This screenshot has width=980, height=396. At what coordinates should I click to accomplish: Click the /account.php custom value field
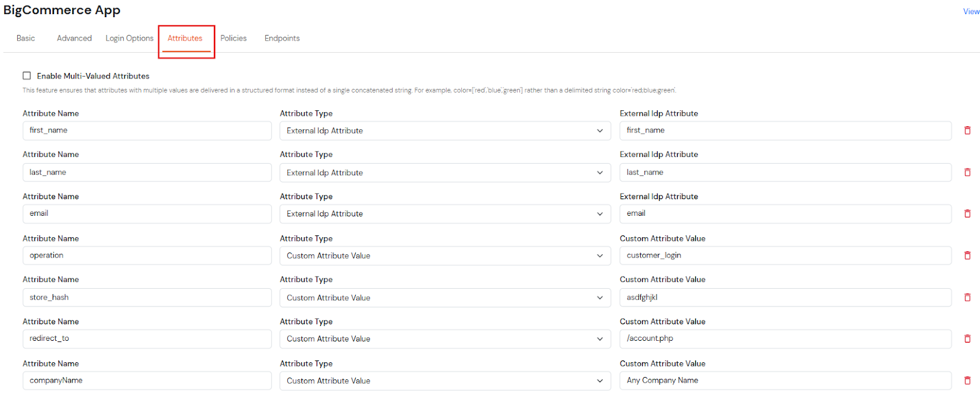(x=785, y=339)
